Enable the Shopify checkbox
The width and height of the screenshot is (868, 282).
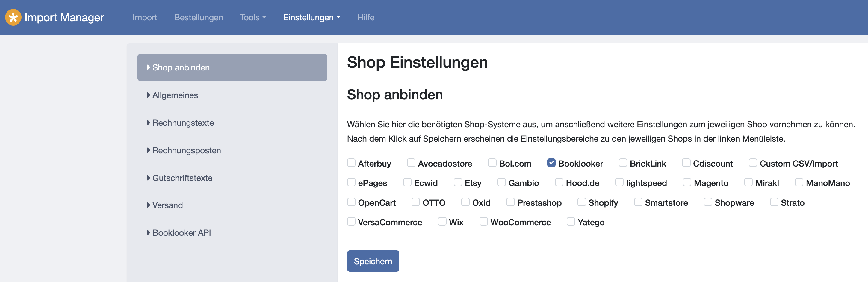click(x=582, y=202)
